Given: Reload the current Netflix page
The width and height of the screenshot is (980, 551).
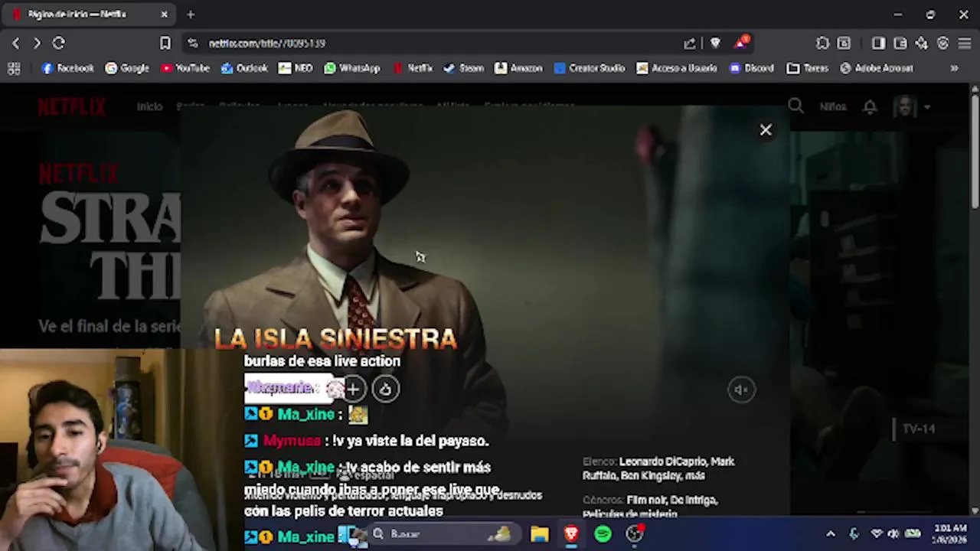Looking at the screenshot, I should click(59, 44).
